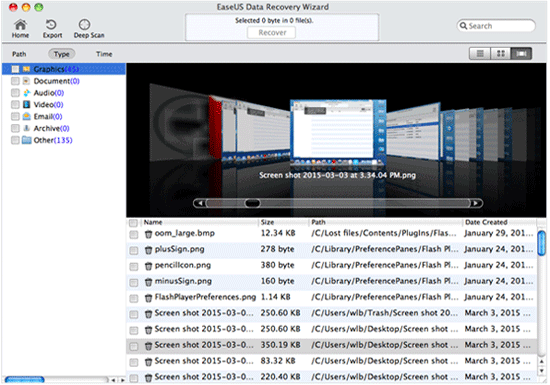Select the Graphics category icon

pos(26,69)
